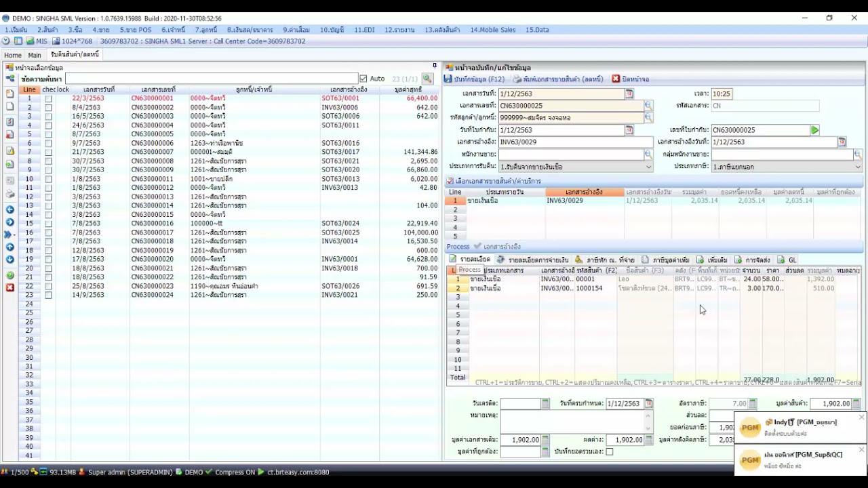Click the search magnifier at the search bar's end
This screenshot has height=488, width=868.
[427, 79]
